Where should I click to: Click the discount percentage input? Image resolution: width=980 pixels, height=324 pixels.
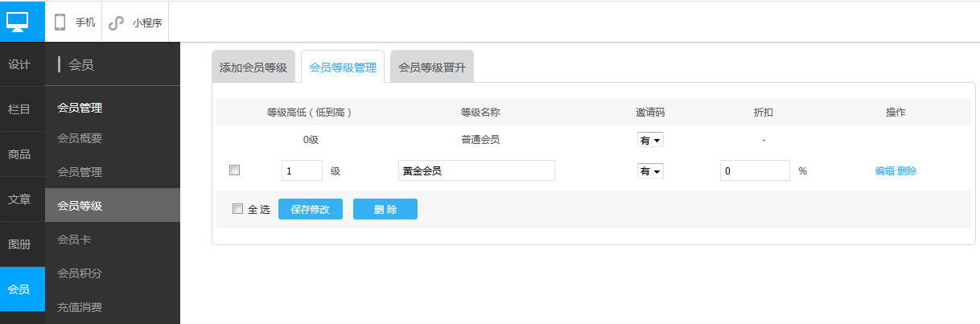(x=755, y=171)
